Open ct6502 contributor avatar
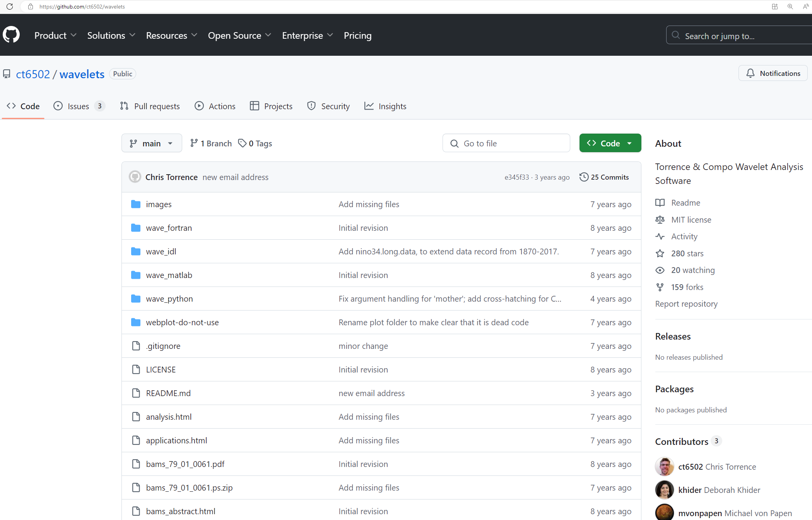 coord(664,467)
